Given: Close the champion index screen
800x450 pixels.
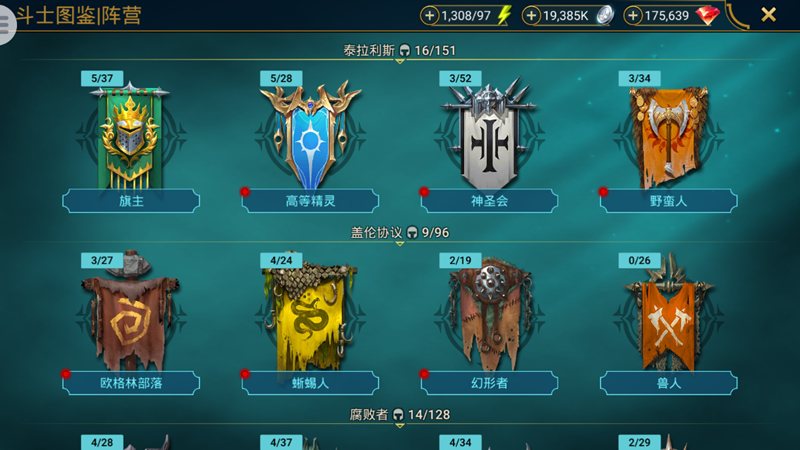Looking at the screenshot, I should 768,15.
